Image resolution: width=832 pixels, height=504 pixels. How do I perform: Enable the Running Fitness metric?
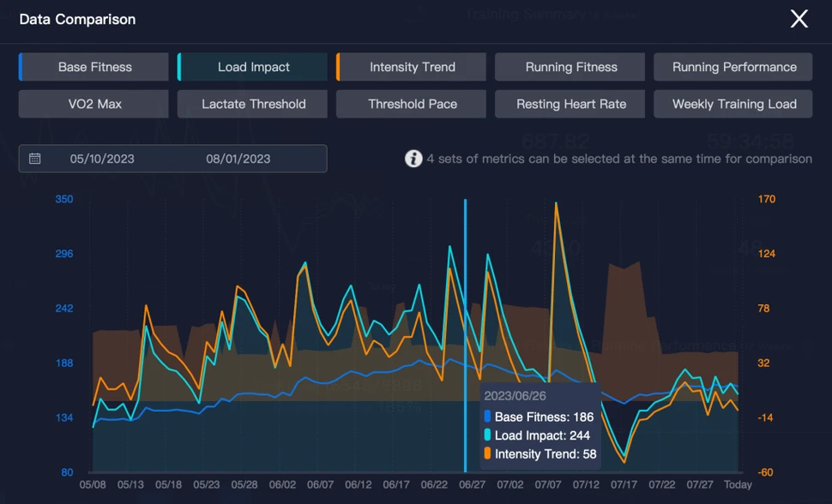click(570, 67)
